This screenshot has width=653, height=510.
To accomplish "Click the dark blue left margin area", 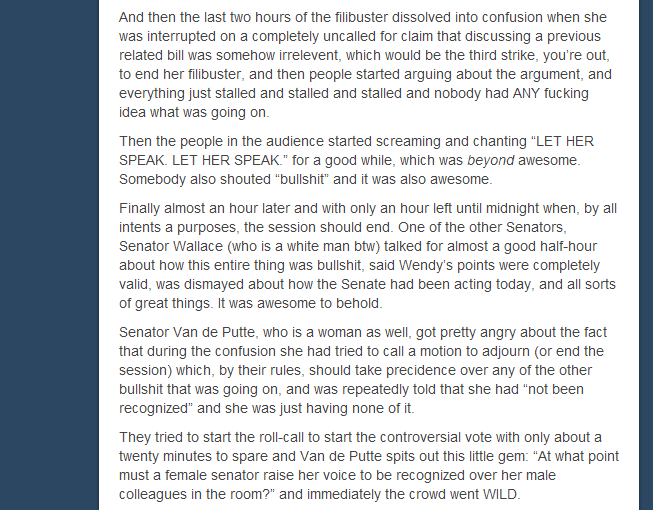I will tap(49, 255).
